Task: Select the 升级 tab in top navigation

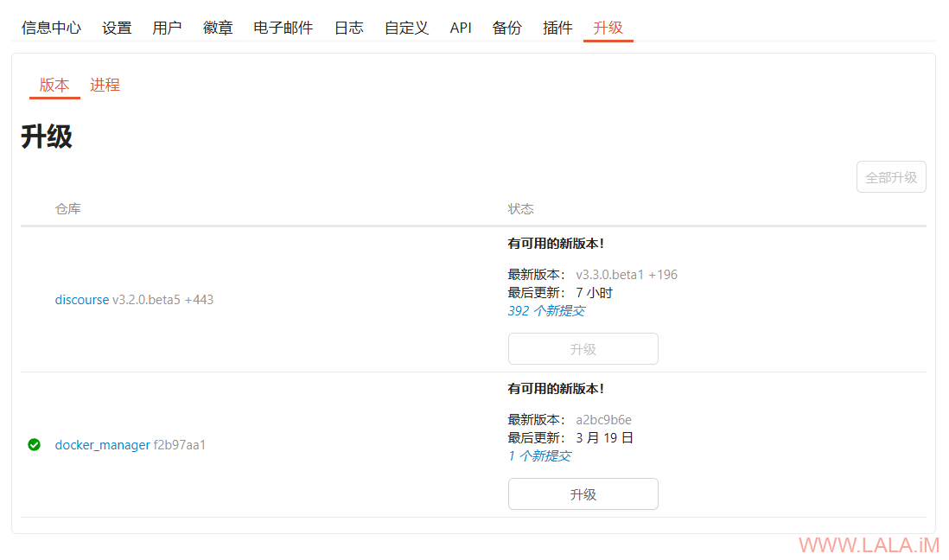Action: coord(608,28)
